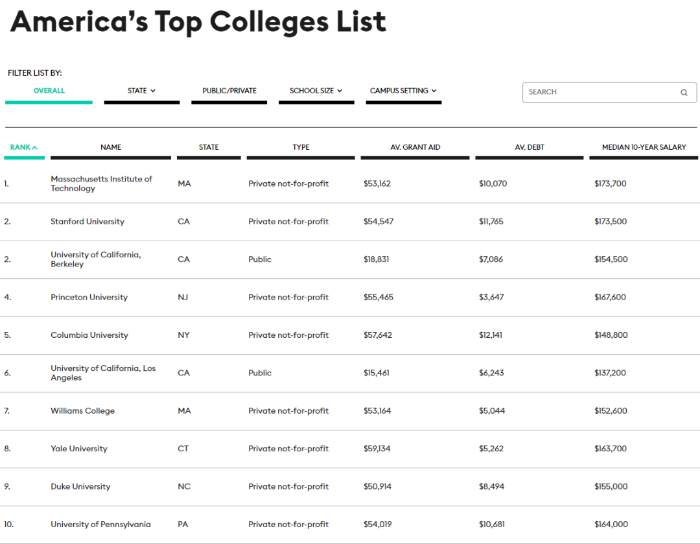Open the State filter dropdown

(142, 91)
